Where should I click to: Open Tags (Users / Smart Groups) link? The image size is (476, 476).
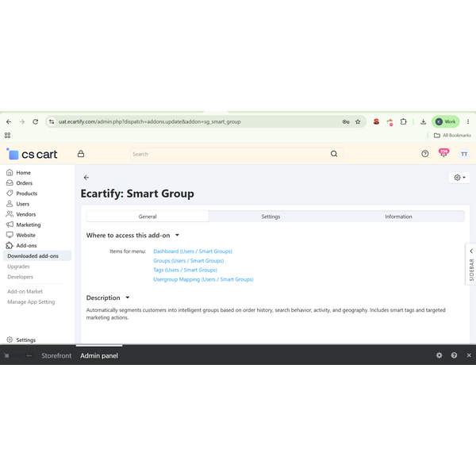tap(185, 270)
